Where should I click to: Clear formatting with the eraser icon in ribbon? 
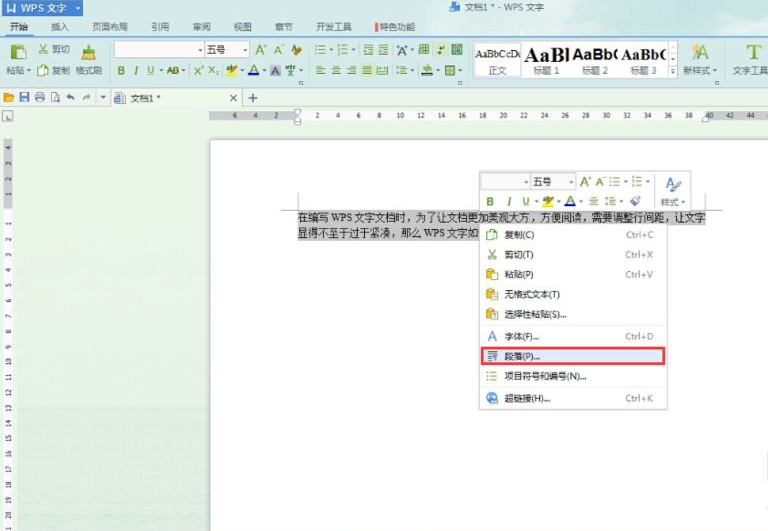[296, 49]
